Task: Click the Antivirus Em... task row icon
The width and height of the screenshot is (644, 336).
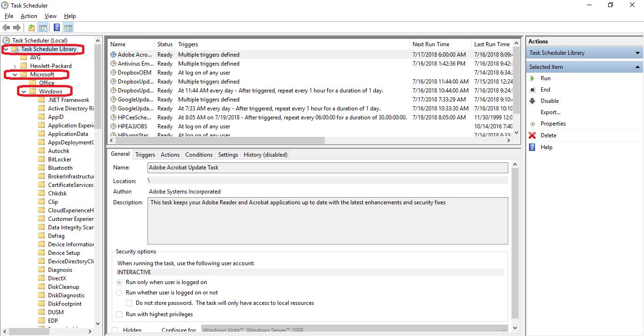Action: click(x=113, y=64)
